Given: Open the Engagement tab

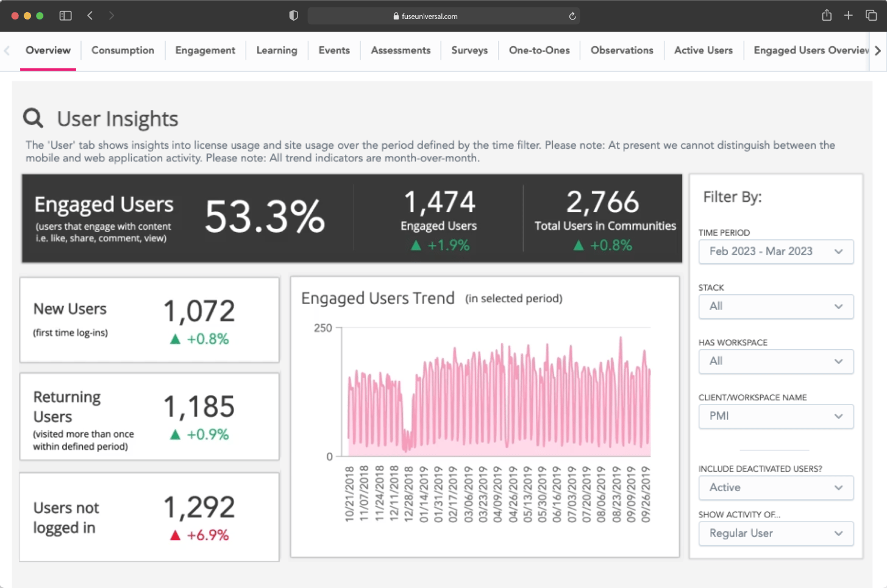Looking at the screenshot, I should [205, 51].
